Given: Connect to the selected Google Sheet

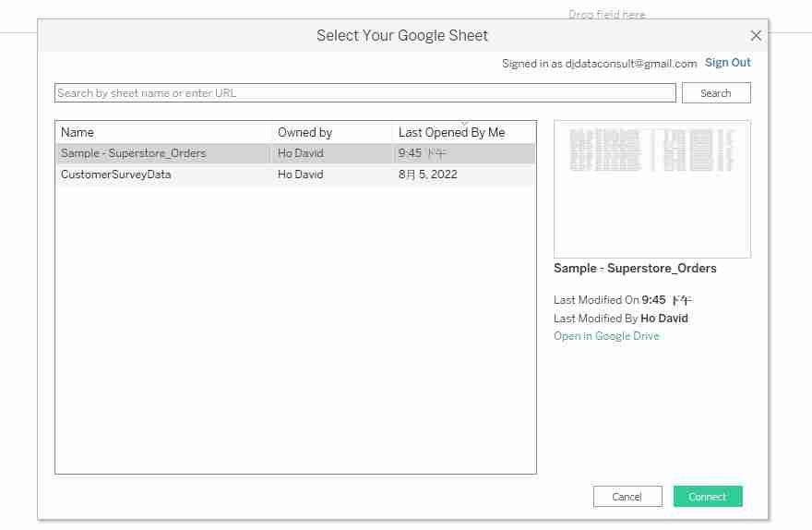Looking at the screenshot, I should 707,497.
